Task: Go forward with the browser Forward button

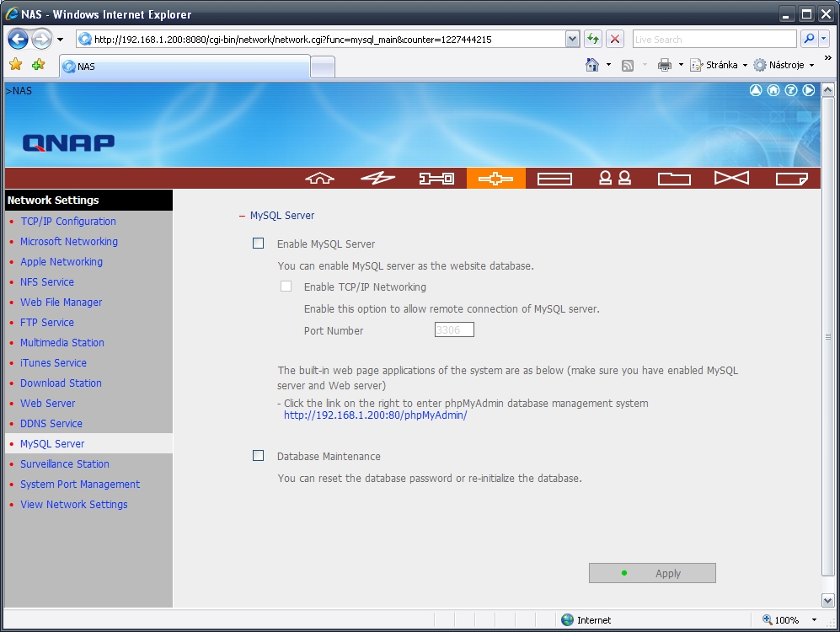Action: (41, 39)
